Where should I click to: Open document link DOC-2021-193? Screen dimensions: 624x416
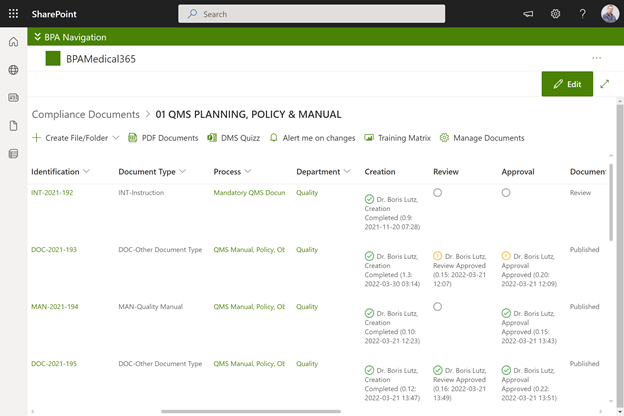[52, 250]
